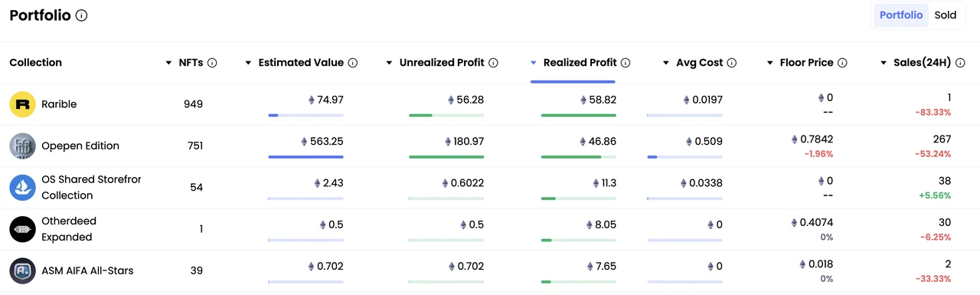Viewport: 980px width, 295px height.
Task: Click the Opepen Edition estimated value bar
Action: 305,156
